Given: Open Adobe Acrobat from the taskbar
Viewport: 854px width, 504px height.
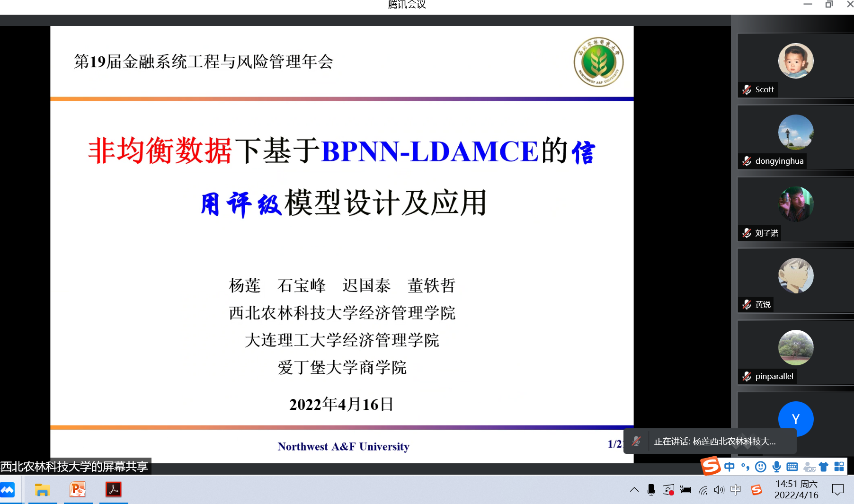Looking at the screenshot, I should point(114,490).
